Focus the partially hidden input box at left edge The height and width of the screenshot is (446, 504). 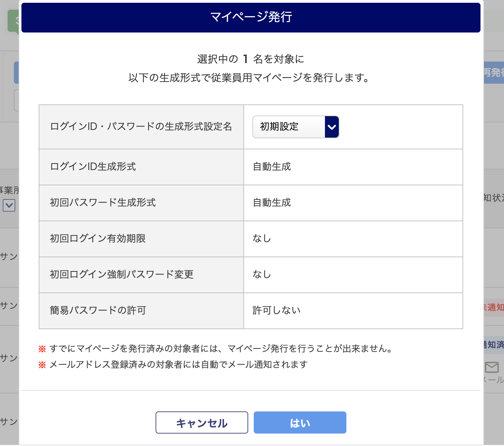tap(16, 100)
